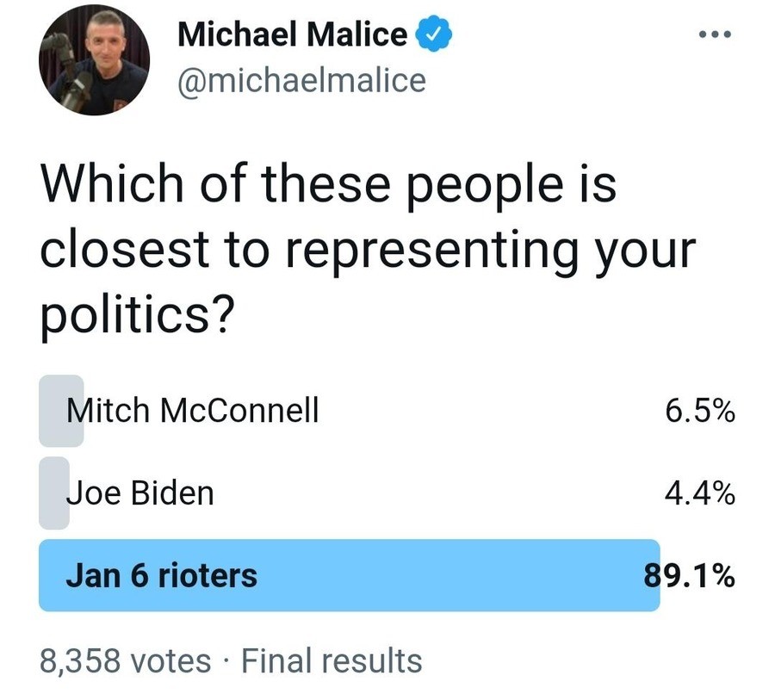
Task: Click the 8,358 votes count
Action: pyautogui.click(x=126, y=661)
